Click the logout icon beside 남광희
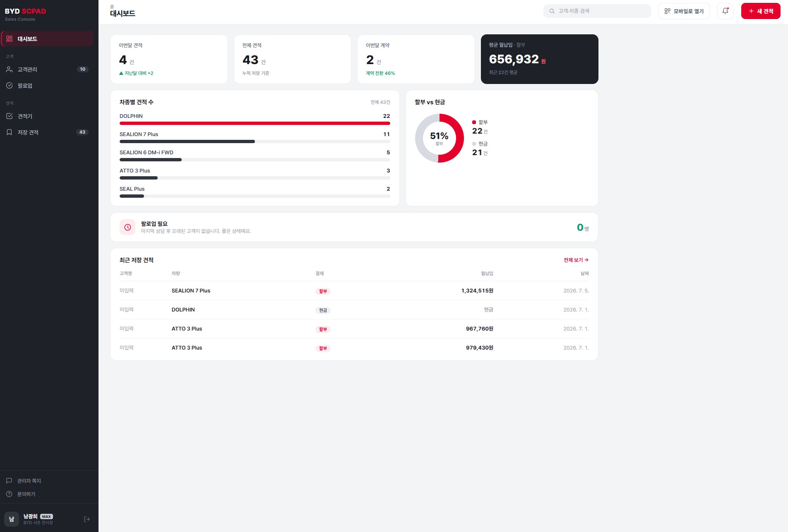The height and width of the screenshot is (532, 788). coord(87,519)
